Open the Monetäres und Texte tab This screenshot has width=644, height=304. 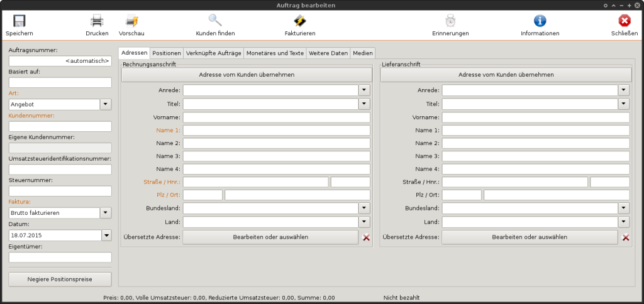tap(275, 53)
